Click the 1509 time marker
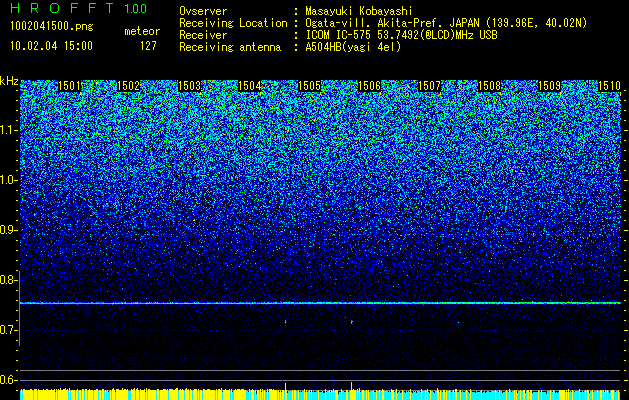Viewport: 629px width, 400px height. coord(549,86)
